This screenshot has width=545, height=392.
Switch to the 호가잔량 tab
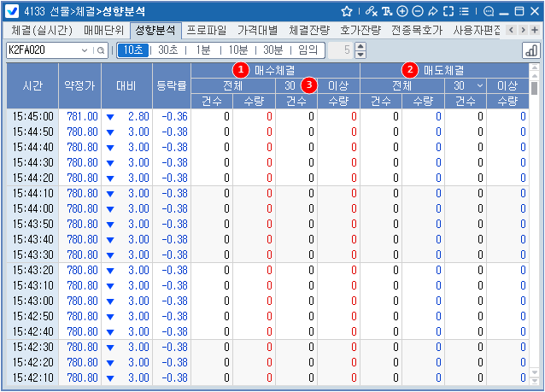(x=359, y=30)
